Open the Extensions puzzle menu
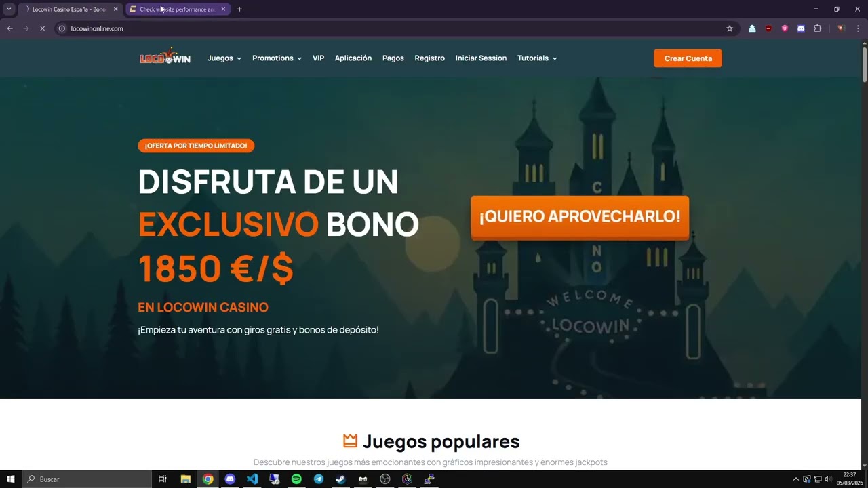 pos(817,28)
